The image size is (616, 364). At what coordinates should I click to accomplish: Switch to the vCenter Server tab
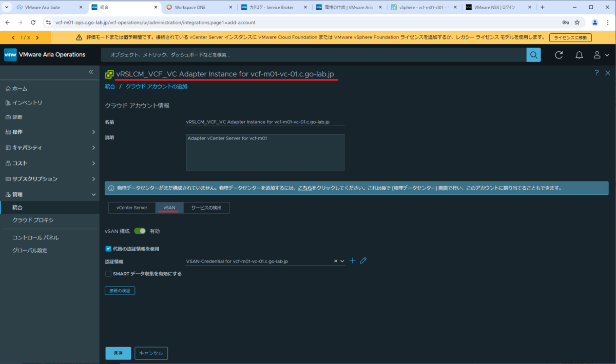coord(132,208)
